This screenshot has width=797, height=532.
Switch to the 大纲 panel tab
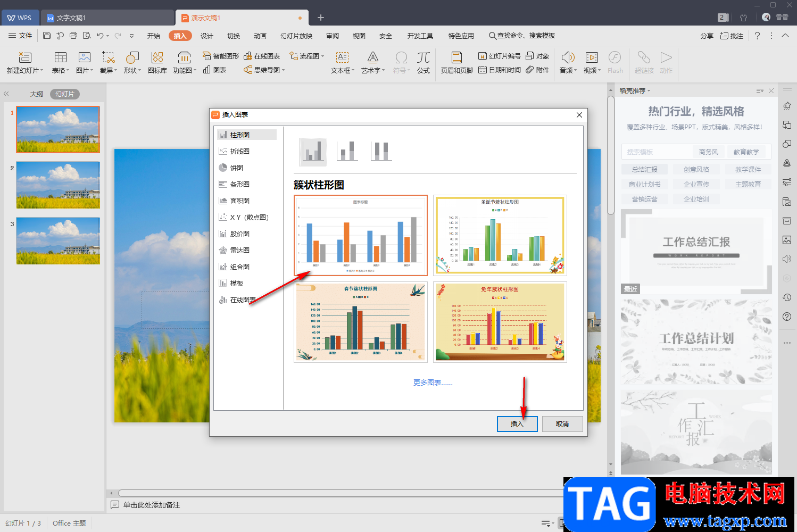click(37, 94)
